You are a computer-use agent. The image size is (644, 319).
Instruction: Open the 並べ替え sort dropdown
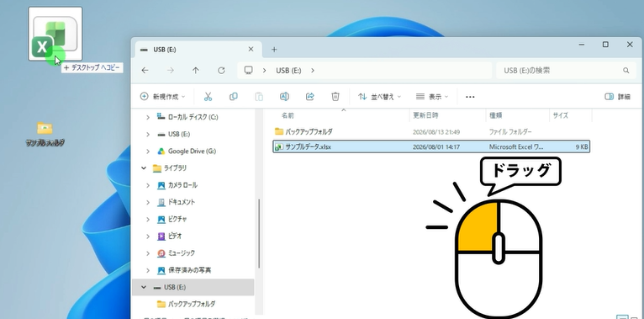[379, 97]
